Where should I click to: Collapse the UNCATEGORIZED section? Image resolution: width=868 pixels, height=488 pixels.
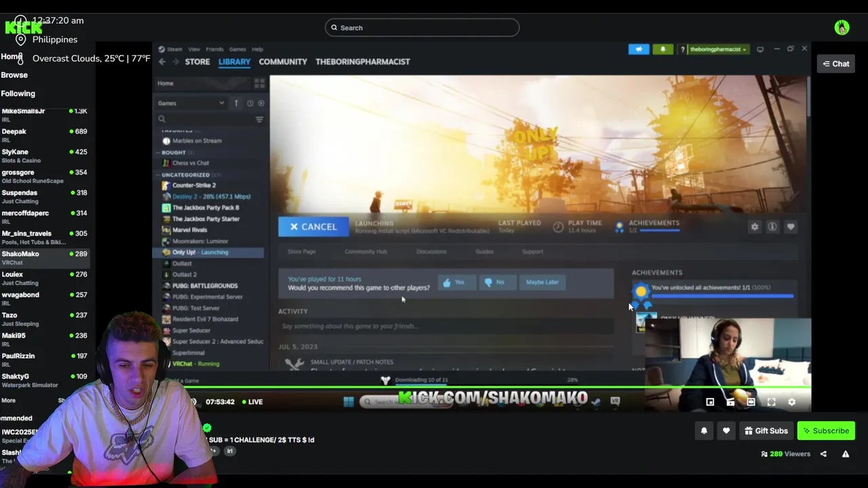[x=185, y=175]
